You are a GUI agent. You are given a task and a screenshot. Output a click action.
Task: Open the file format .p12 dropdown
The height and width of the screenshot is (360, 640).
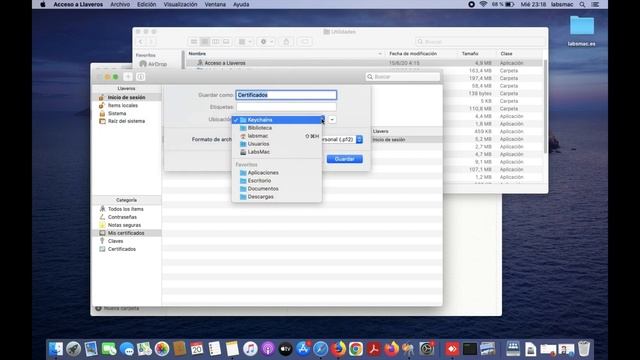[359, 139]
